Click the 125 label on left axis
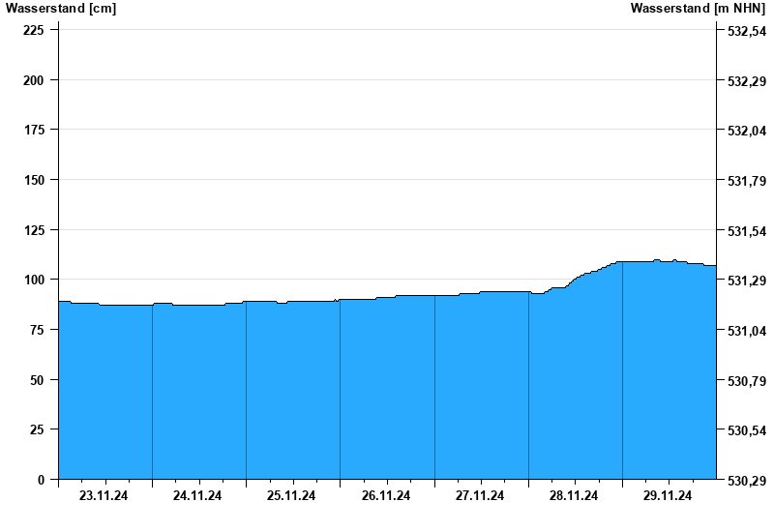The image size is (774, 532). (x=34, y=230)
